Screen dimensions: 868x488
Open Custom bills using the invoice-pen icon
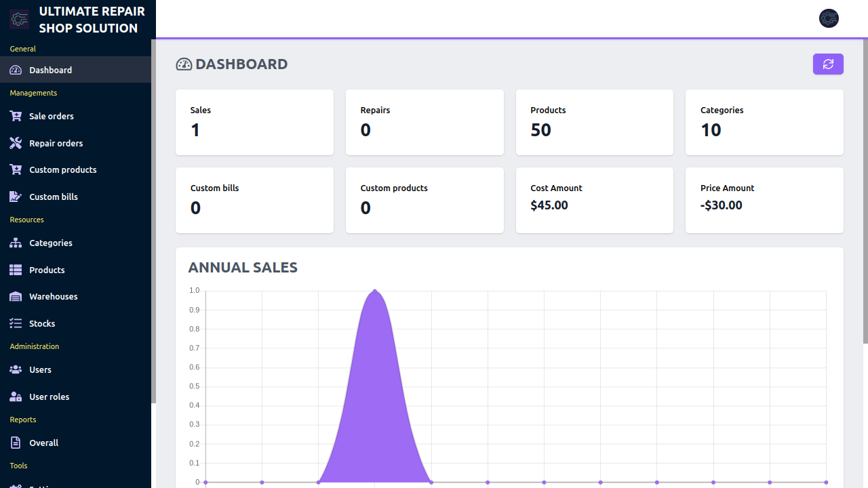15,197
